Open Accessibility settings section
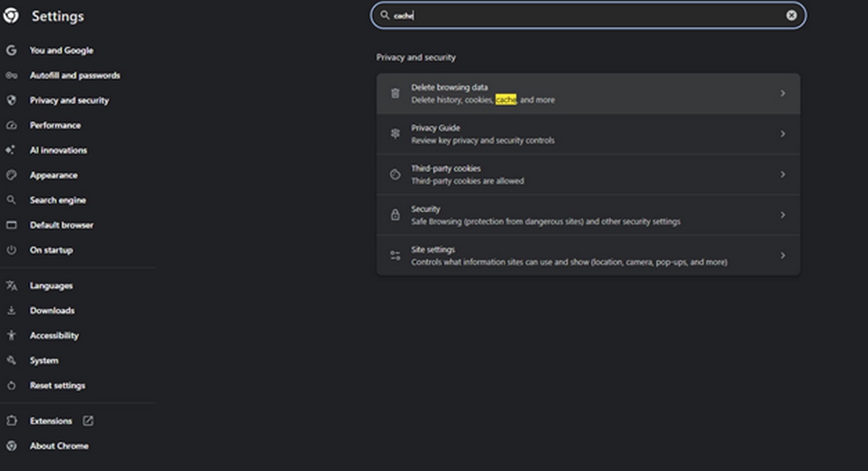Screen dimensions: 868x471 click(54, 336)
